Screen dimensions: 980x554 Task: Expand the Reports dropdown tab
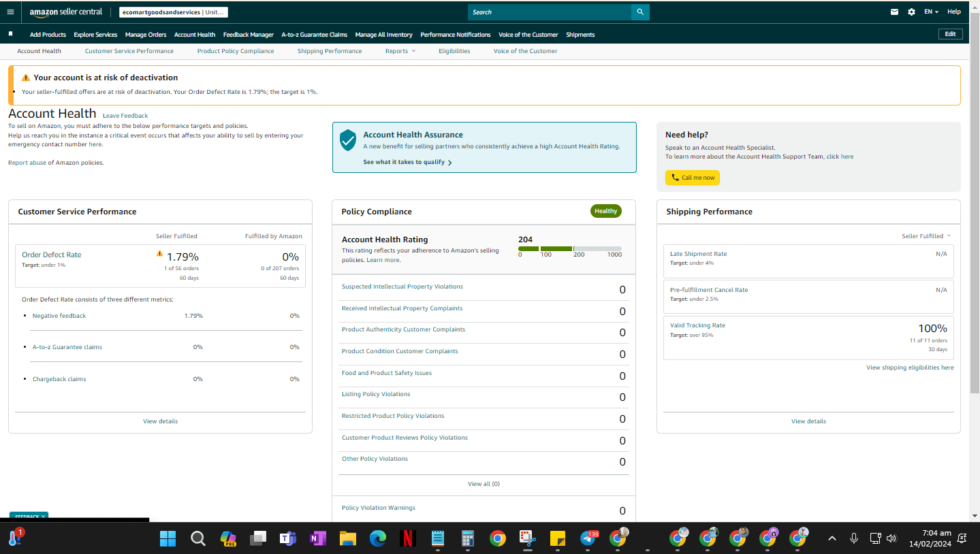point(400,51)
